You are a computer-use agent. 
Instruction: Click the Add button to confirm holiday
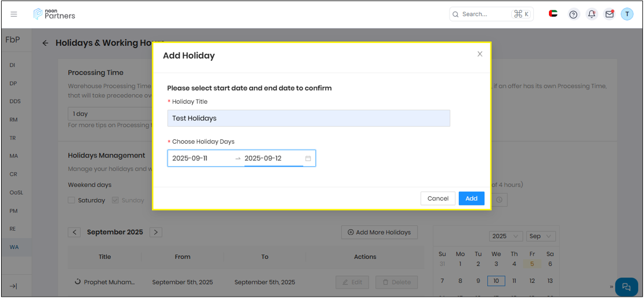471,198
